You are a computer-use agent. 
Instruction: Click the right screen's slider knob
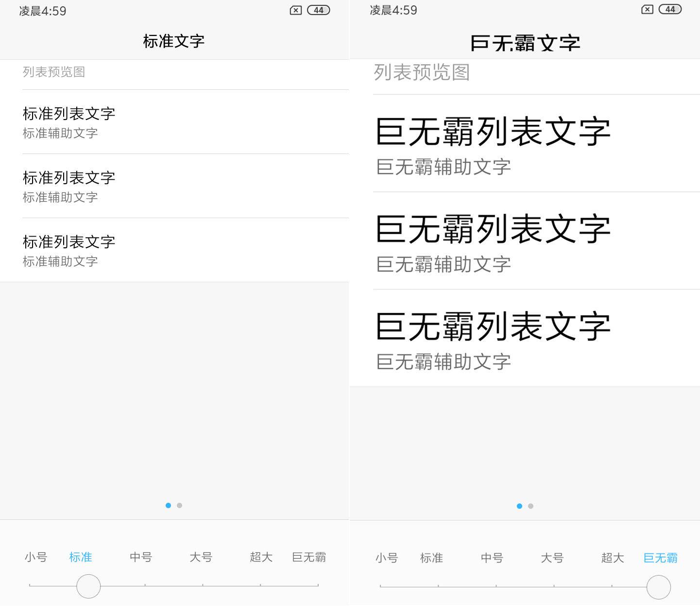coord(658,587)
